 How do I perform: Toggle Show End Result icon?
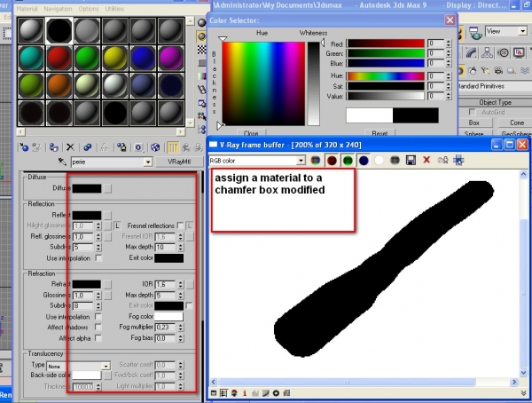point(173,147)
